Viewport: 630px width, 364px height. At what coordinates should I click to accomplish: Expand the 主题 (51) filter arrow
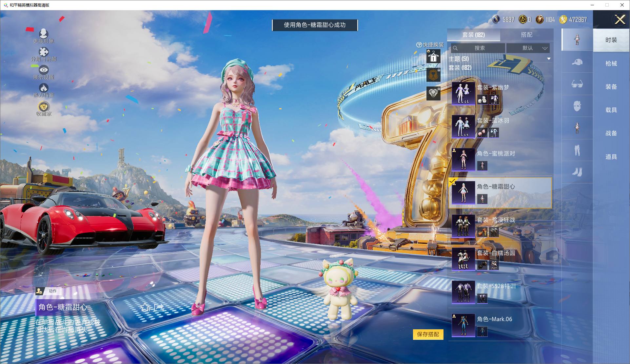(549, 59)
